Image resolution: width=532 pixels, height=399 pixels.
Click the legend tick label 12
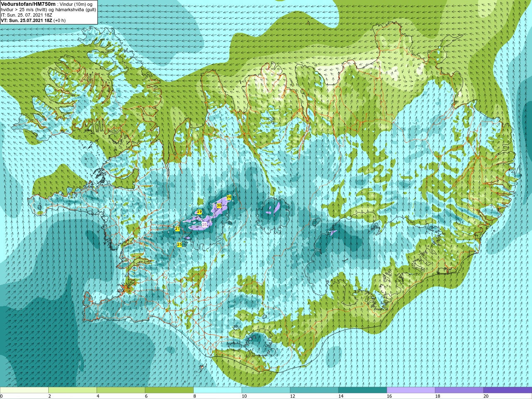coord(293,396)
